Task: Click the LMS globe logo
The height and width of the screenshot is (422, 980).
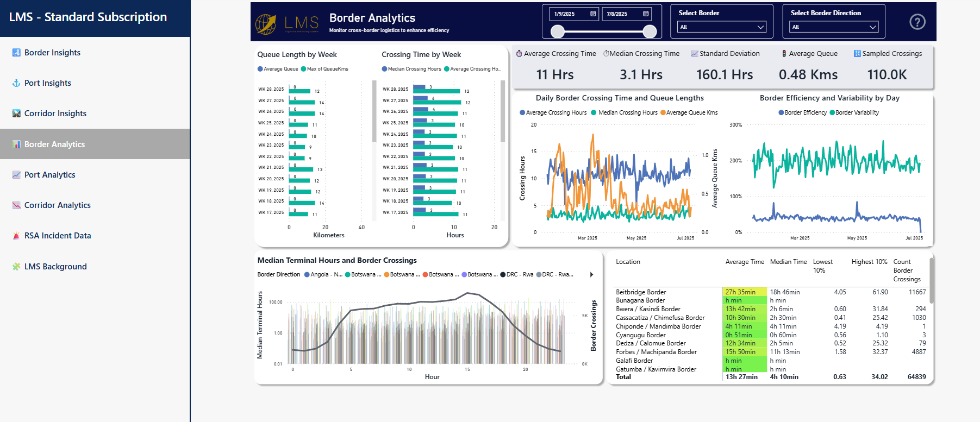Action: [x=266, y=24]
